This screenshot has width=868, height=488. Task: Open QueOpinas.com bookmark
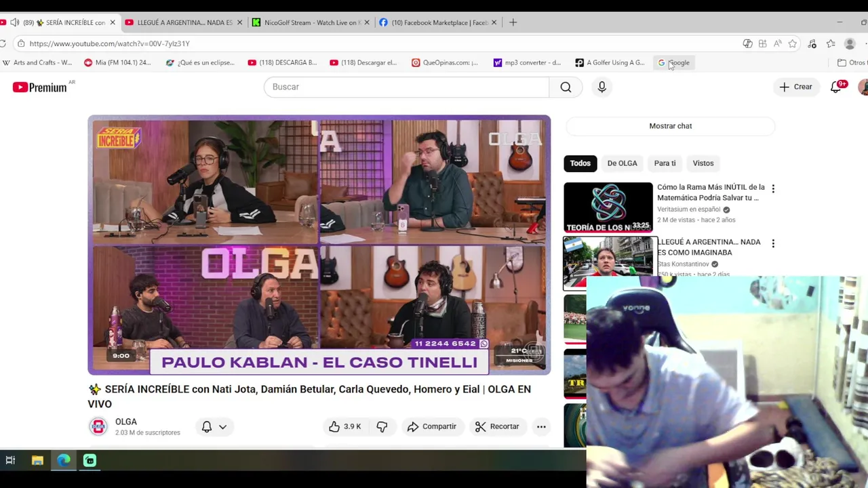pyautogui.click(x=445, y=62)
